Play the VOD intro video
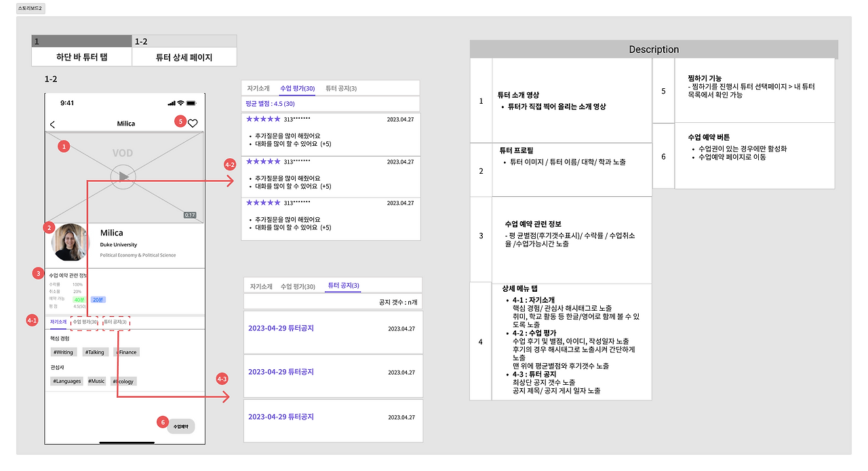 coord(123,177)
